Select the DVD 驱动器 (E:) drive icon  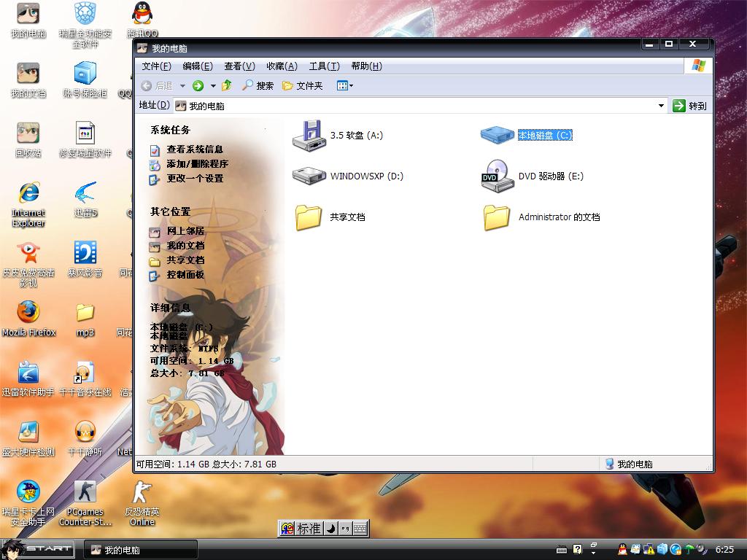(497, 176)
